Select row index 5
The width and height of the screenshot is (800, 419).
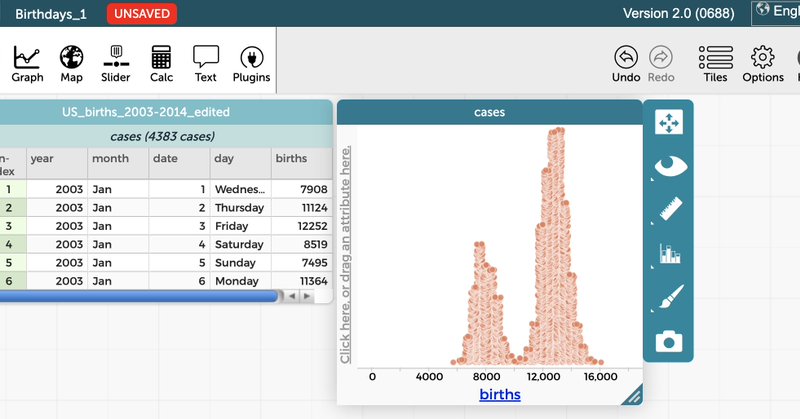click(9, 262)
